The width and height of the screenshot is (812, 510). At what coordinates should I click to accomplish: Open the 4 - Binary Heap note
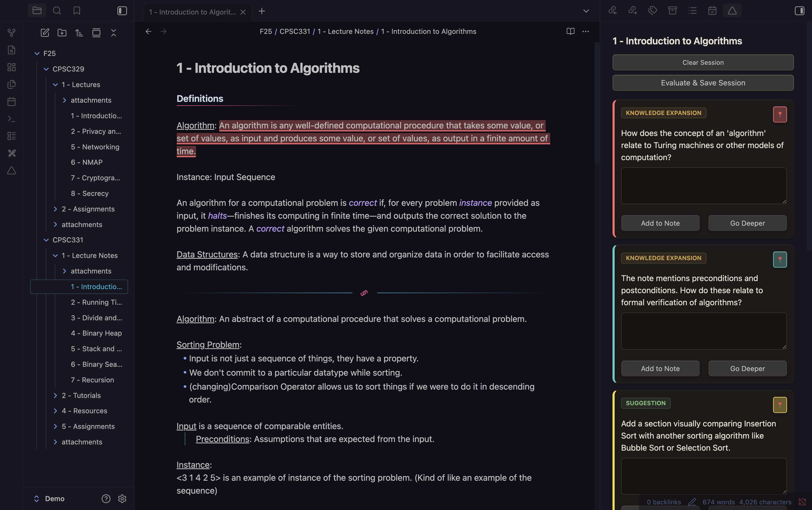(96, 333)
